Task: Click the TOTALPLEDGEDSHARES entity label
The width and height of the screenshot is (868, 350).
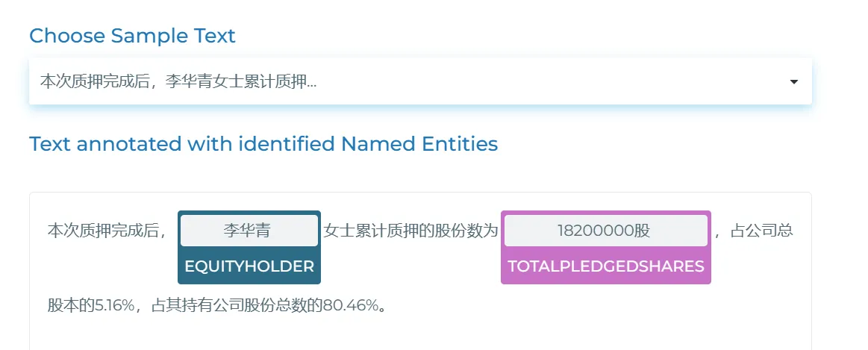Action: tap(605, 266)
